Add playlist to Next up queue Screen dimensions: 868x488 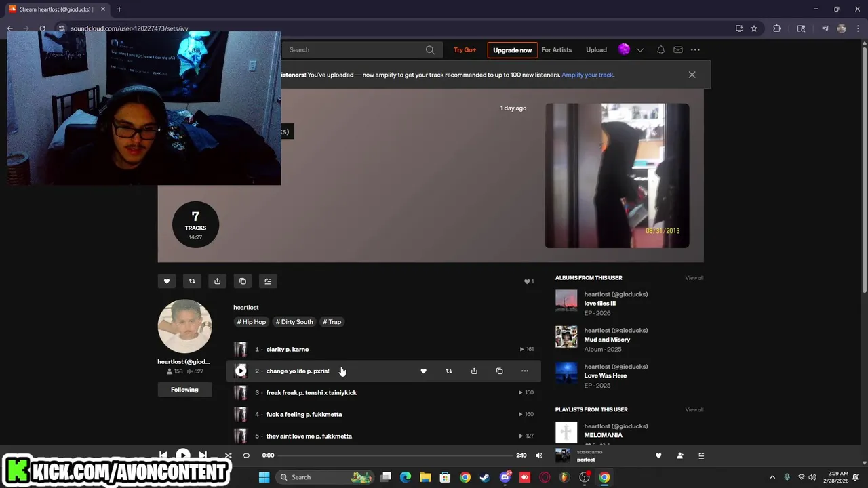pyautogui.click(x=268, y=281)
